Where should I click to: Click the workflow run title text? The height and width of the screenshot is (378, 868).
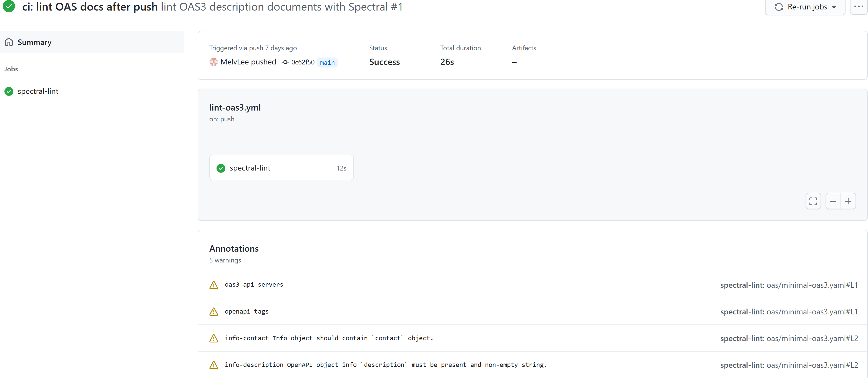point(212,7)
